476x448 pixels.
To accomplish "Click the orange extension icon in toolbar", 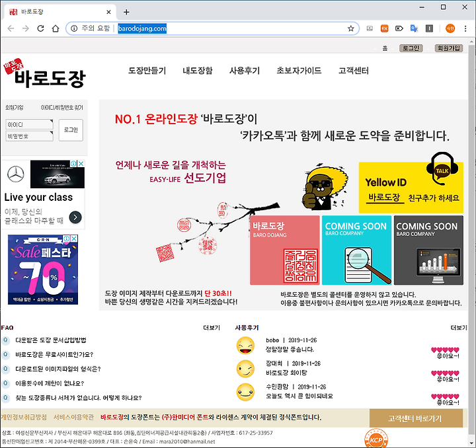I will click(384, 28).
